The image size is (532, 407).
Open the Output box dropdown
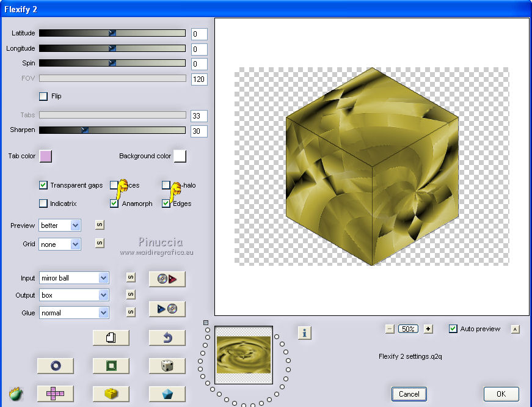pyautogui.click(x=74, y=295)
